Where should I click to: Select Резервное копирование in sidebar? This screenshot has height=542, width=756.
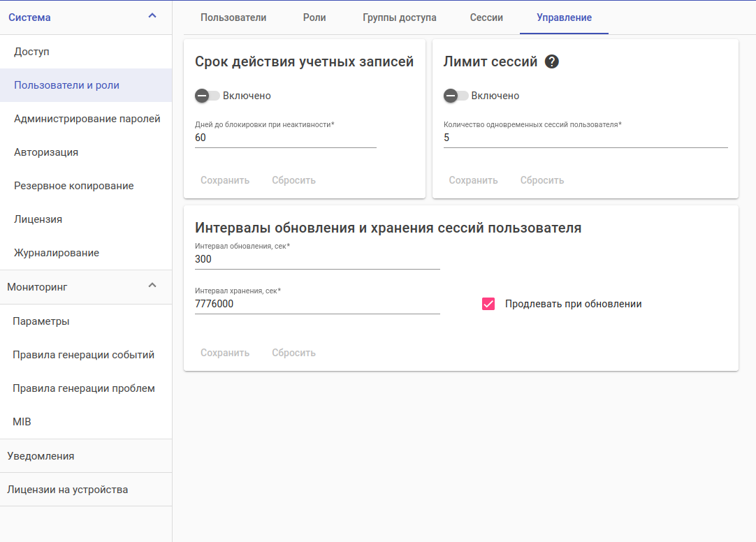pos(73,186)
